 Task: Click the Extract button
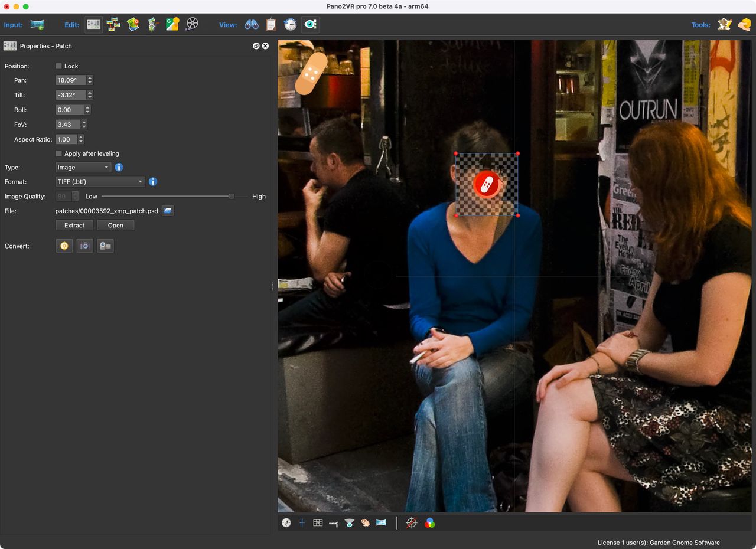[74, 225]
